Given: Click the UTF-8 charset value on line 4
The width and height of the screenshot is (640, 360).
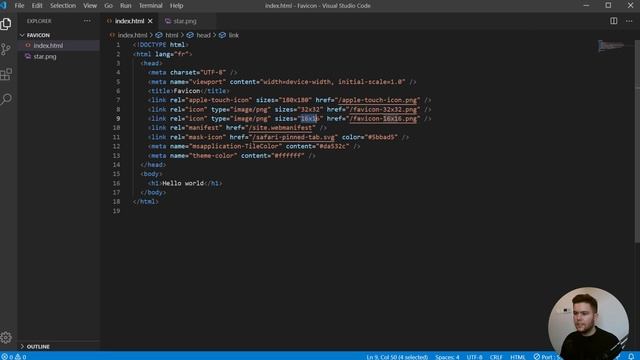Looking at the screenshot, I should (213, 73).
